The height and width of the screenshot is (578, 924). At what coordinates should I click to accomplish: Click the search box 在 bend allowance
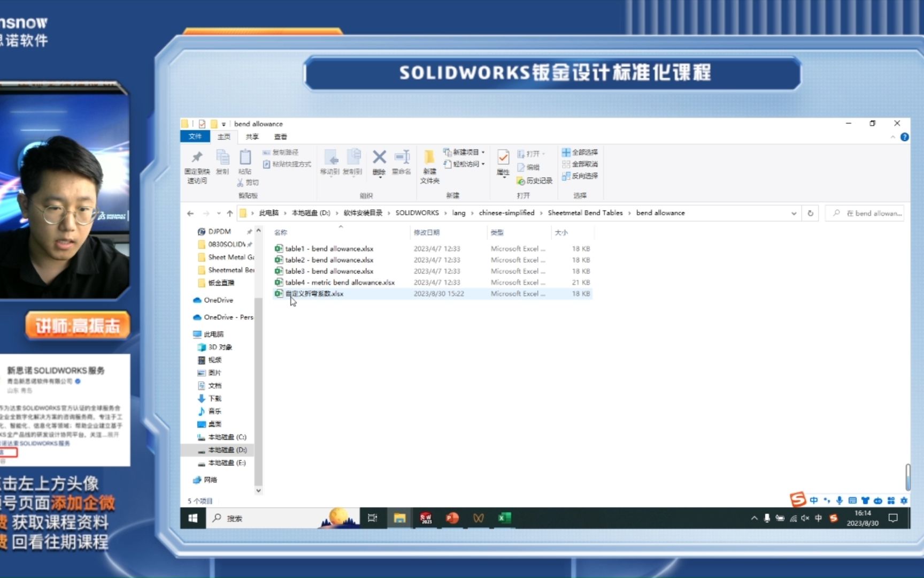(865, 213)
